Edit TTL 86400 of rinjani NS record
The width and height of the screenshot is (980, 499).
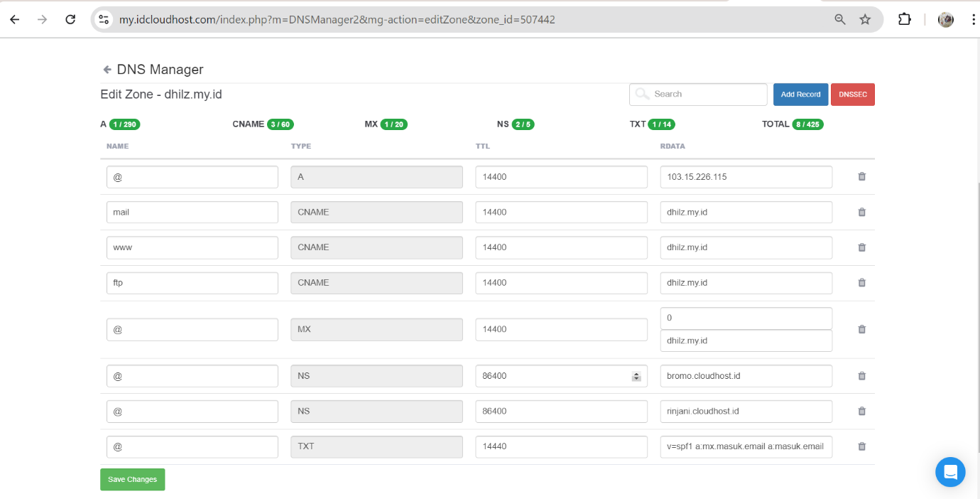561,411
